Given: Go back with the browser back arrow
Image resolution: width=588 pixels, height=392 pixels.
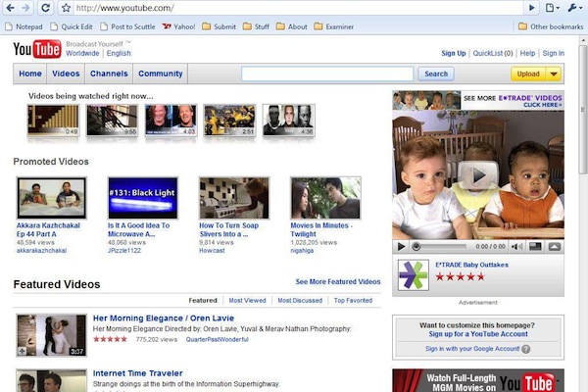Looking at the screenshot, I should tap(10, 8).
